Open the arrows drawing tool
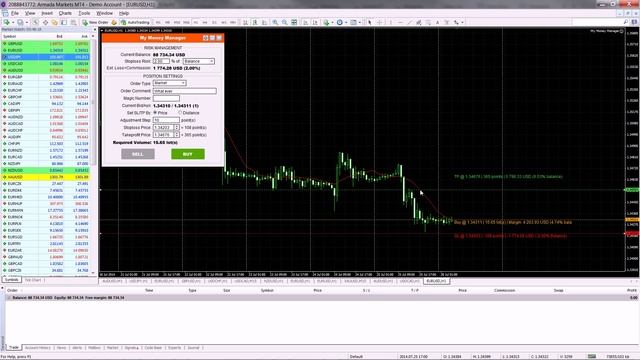Viewport: 640px width, 360px height. click(x=456, y=22)
